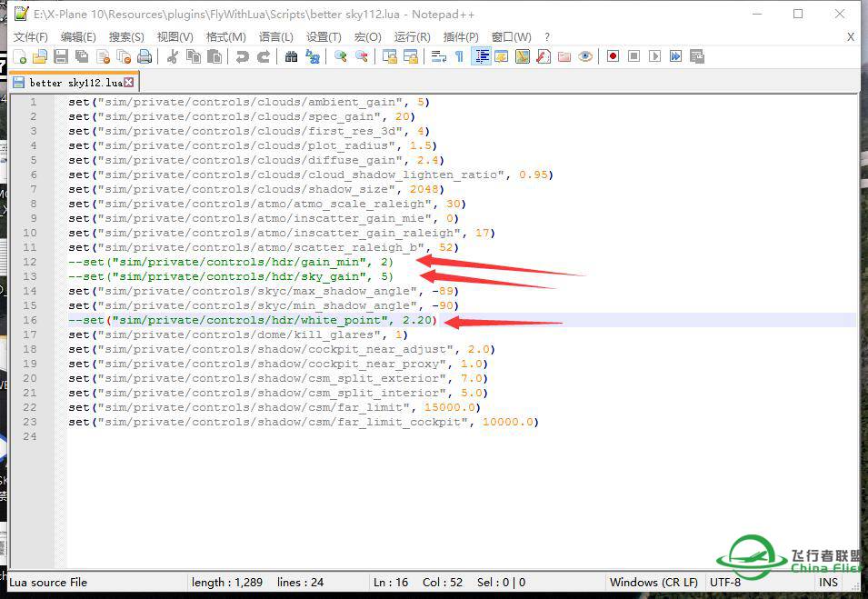This screenshot has height=599, width=868.
Task: Click the New file toolbar icon
Action: [19, 56]
